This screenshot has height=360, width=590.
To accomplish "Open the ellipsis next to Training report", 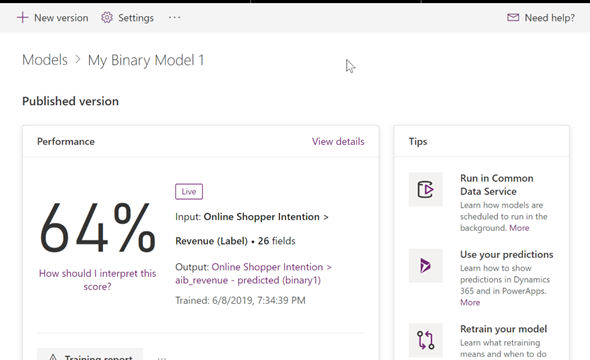I will (162, 358).
